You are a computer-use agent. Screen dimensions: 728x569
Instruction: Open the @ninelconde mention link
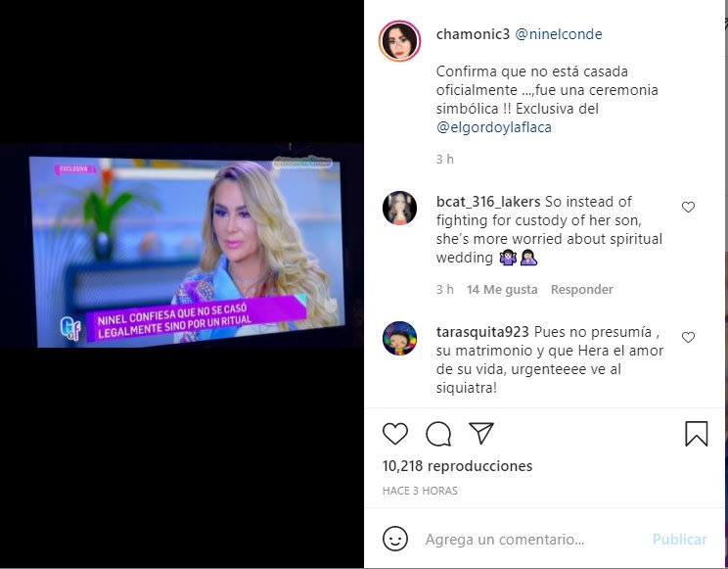click(x=559, y=34)
